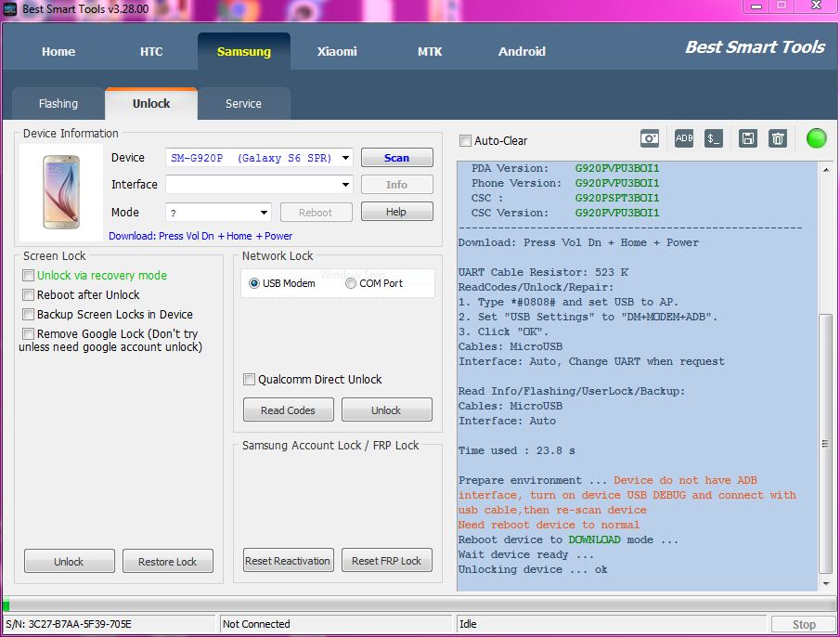840x637 pixels.
Task: Save the log with floppy disk icon
Action: (x=747, y=138)
